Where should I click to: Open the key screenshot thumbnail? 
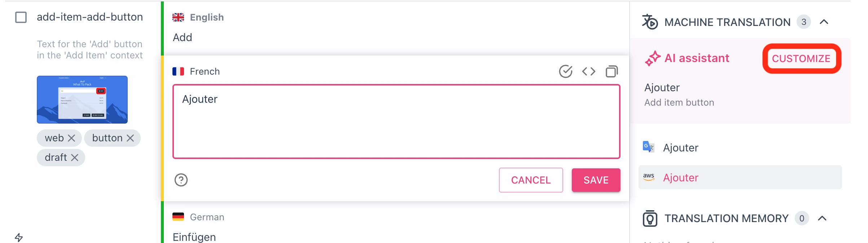pos(82,100)
